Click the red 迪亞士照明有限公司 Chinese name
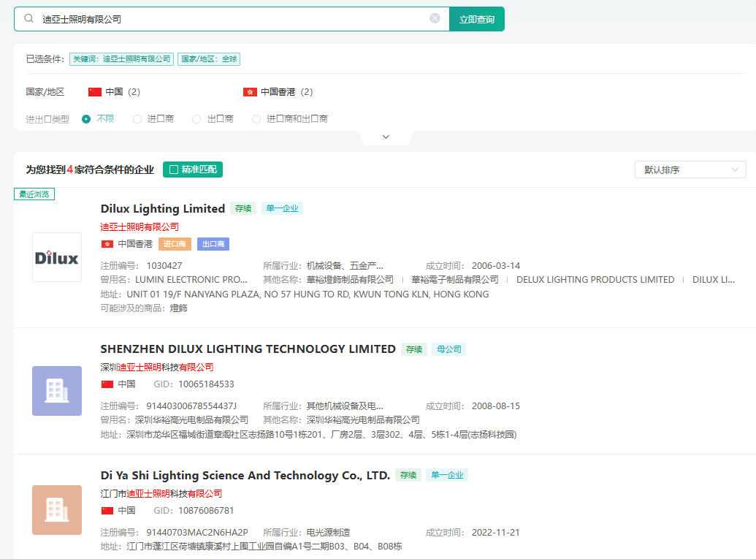The height and width of the screenshot is (559, 756). click(140, 227)
